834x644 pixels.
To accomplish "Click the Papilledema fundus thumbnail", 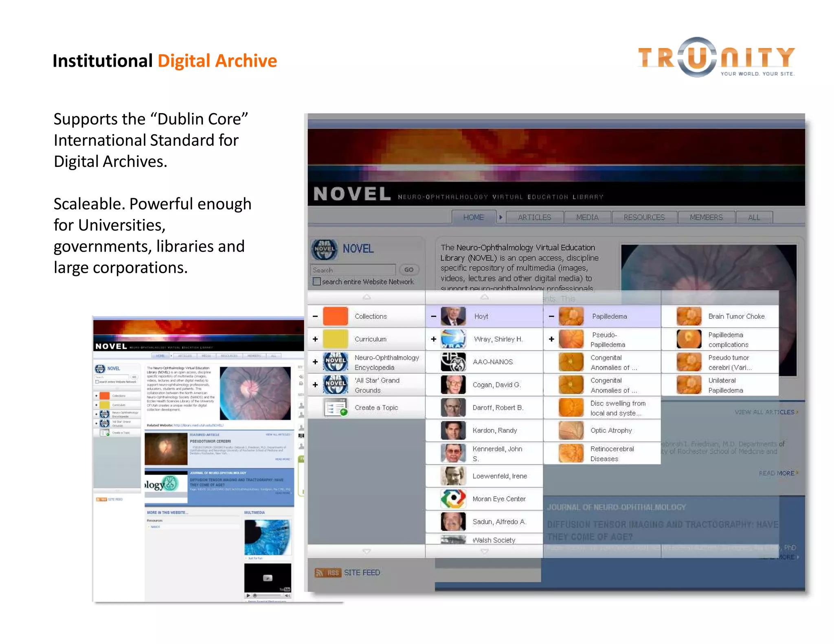I will [571, 316].
